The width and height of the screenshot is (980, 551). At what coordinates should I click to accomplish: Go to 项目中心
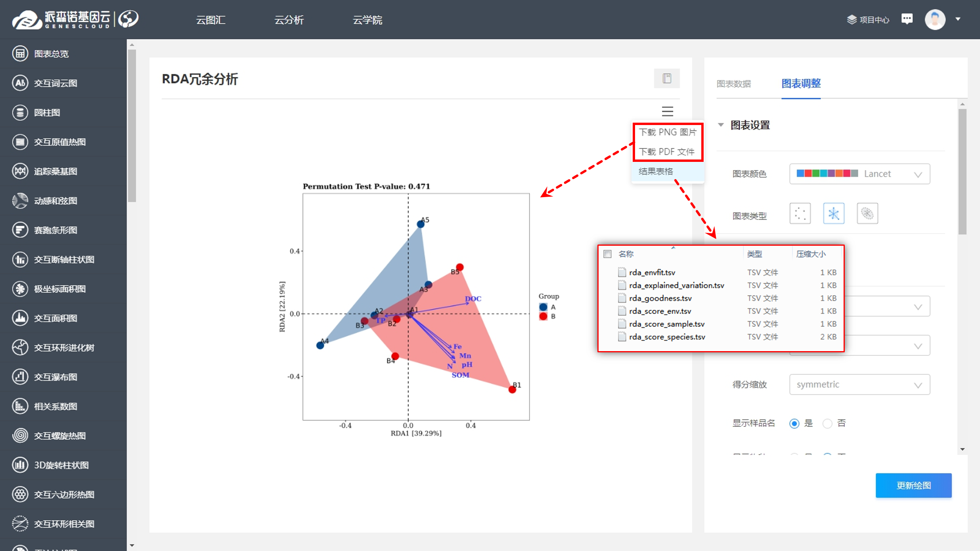868,20
